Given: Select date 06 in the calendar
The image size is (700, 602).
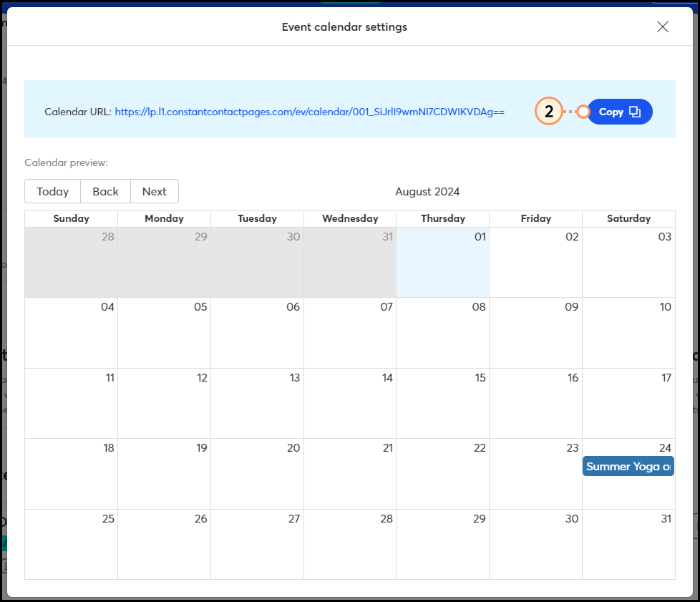Looking at the screenshot, I should point(293,307).
